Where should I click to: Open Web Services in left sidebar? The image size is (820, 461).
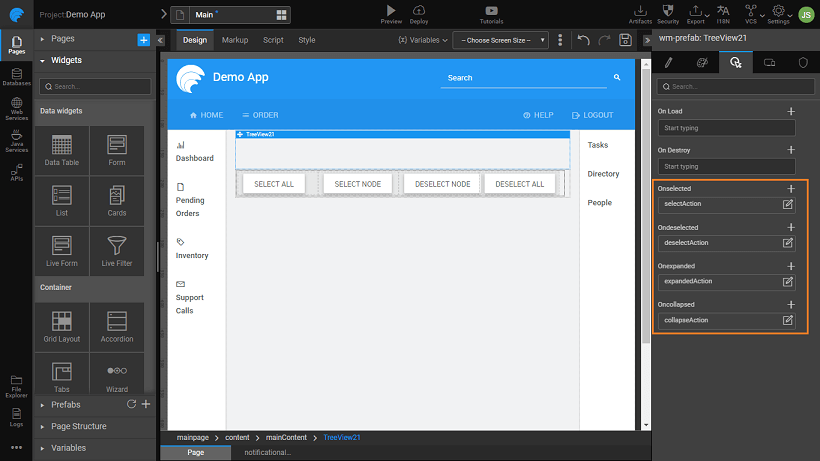(16, 113)
